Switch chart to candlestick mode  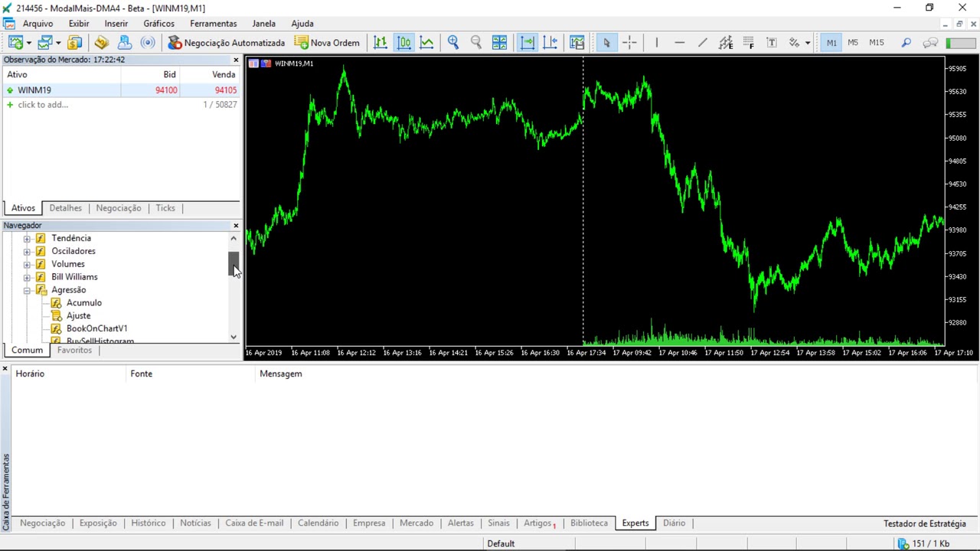tap(403, 43)
